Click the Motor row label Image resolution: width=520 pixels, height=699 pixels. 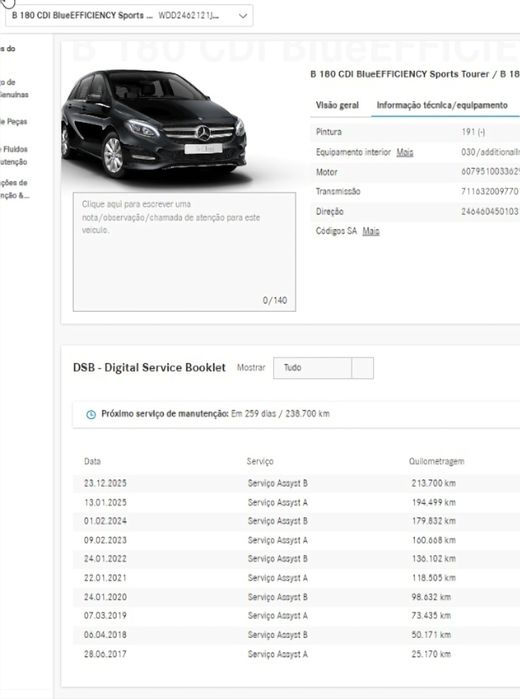tap(326, 172)
